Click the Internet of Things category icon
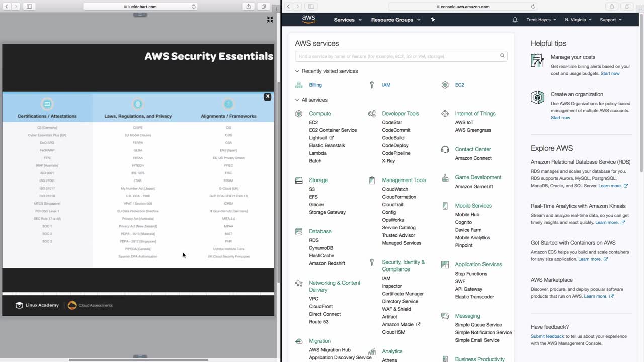The height and width of the screenshot is (362, 644). pos(445,114)
